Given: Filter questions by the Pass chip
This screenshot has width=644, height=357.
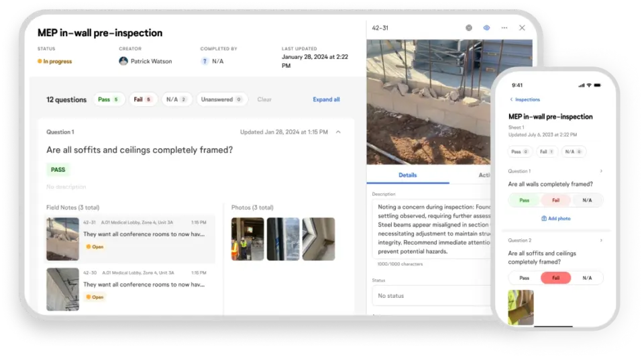Looking at the screenshot, I should coord(108,99).
